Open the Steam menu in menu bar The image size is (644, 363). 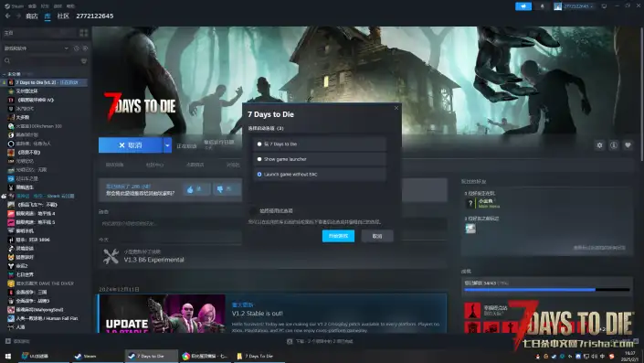pos(15,6)
